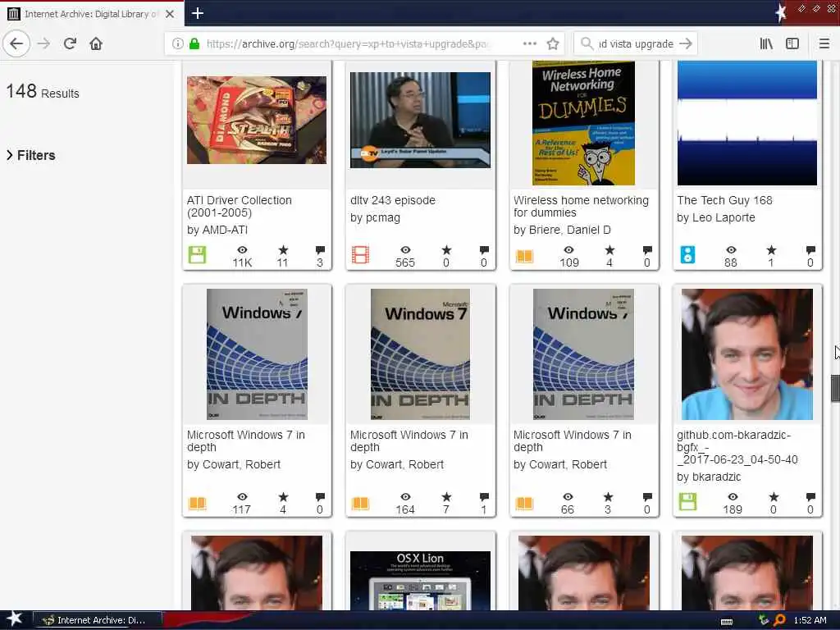The image size is (840, 630).
Task: Open the Firefox hamburger menu
Action: coord(824,43)
